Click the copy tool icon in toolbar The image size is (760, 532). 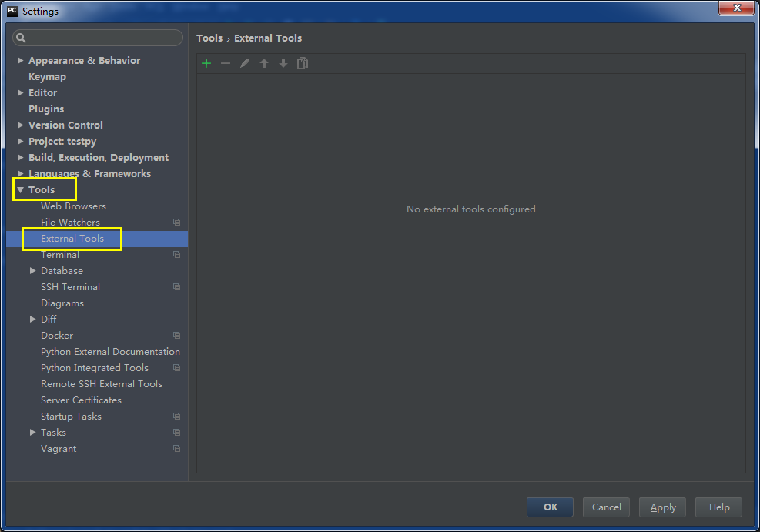click(x=303, y=63)
